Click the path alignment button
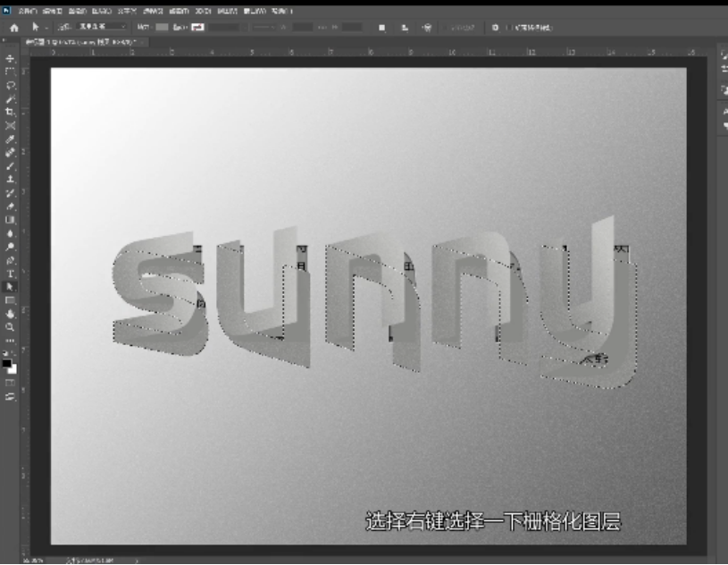Viewport: 728px width, 565px height. [x=405, y=28]
